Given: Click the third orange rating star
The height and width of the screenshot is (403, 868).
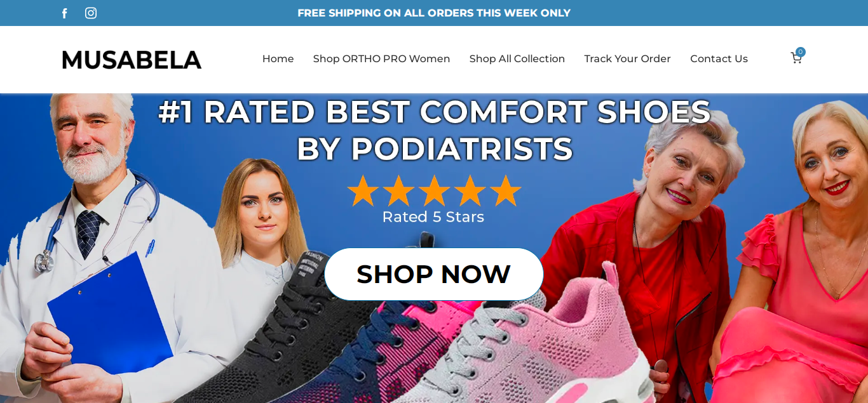Looking at the screenshot, I should pyautogui.click(x=435, y=190).
